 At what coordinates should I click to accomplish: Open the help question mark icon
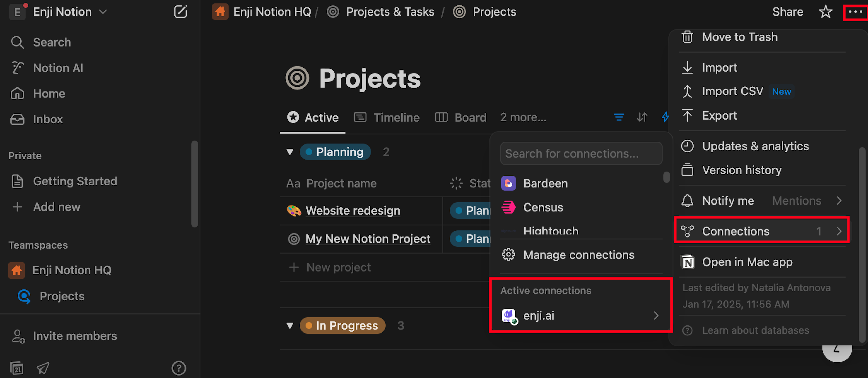click(178, 368)
